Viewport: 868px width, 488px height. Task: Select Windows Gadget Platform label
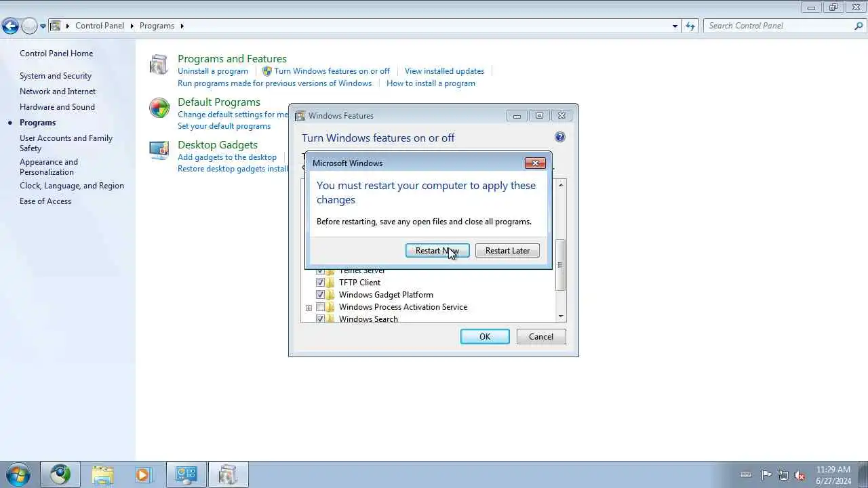(386, 295)
